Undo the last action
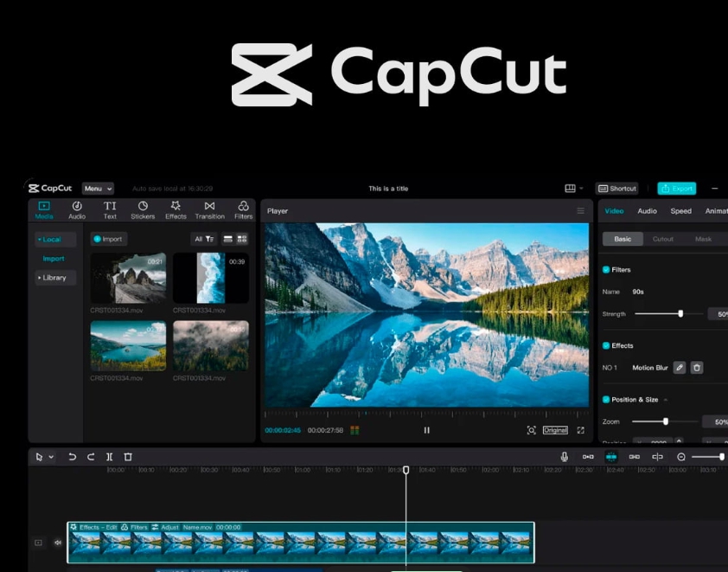The width and height of the screenshot is (728, 572). coord(72,457)
